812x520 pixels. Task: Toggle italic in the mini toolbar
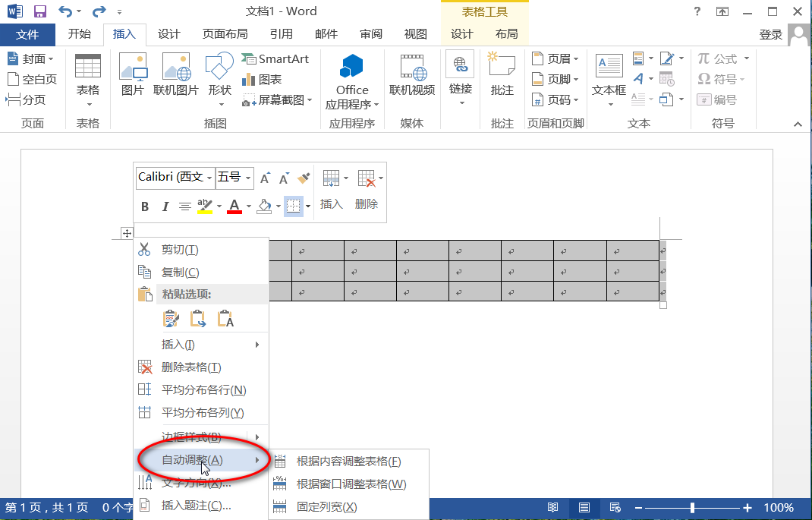pyautogui.click(x=165, y=206)
